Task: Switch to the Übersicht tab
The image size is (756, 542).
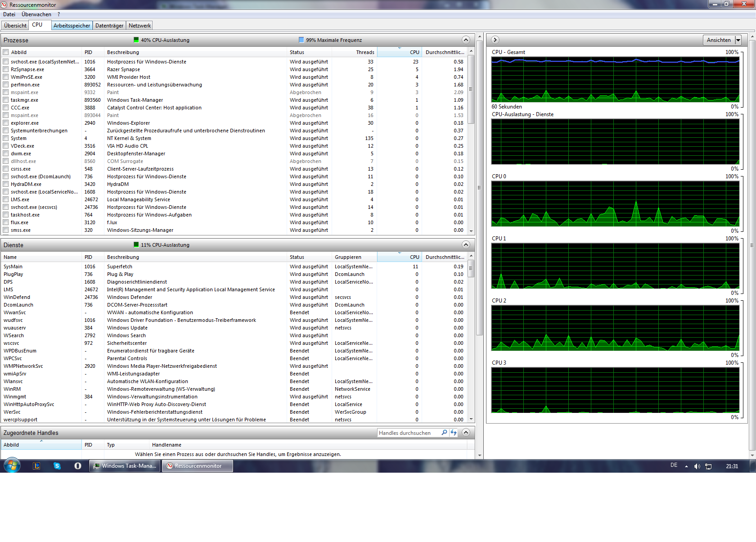Action: tap(15, 26)
